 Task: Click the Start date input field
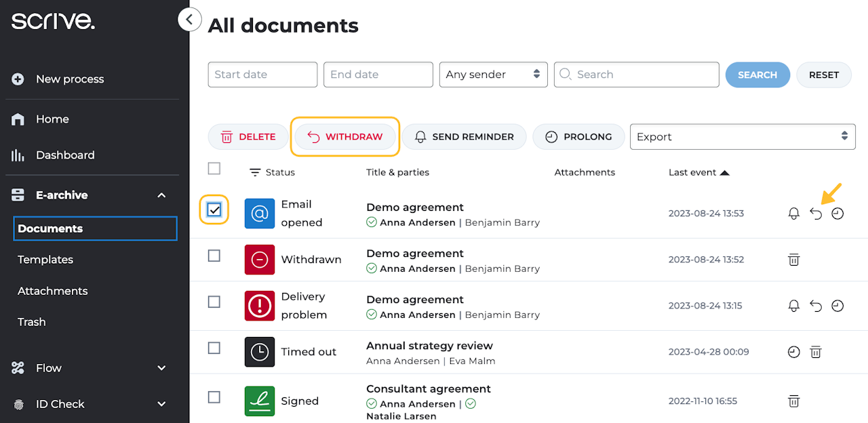262,75
